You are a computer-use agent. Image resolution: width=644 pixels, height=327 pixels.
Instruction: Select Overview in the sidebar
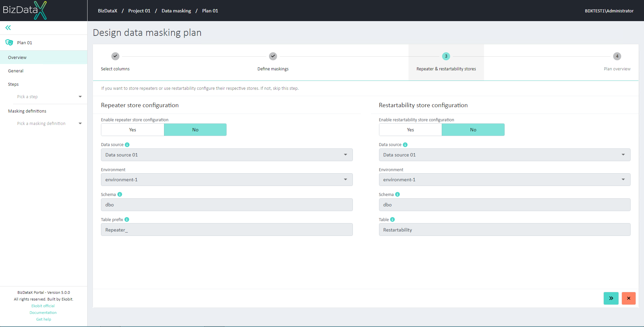coord(44,57)
